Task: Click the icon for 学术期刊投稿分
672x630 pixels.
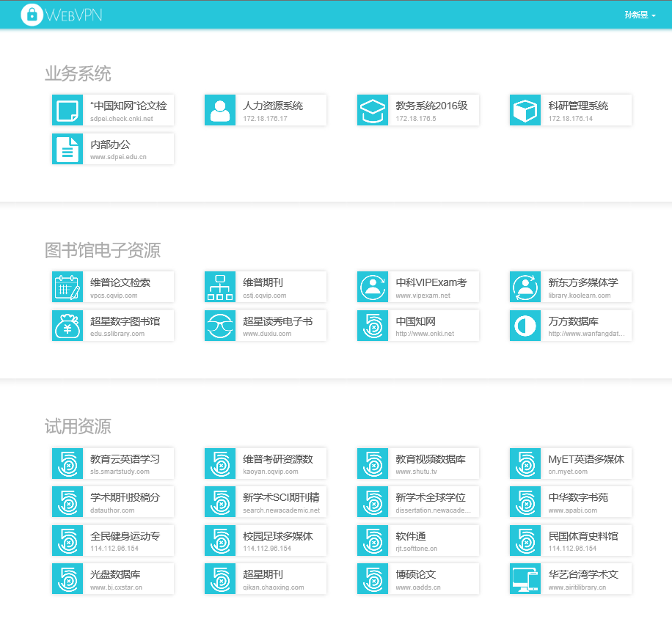Action: [x=67, y=502]
